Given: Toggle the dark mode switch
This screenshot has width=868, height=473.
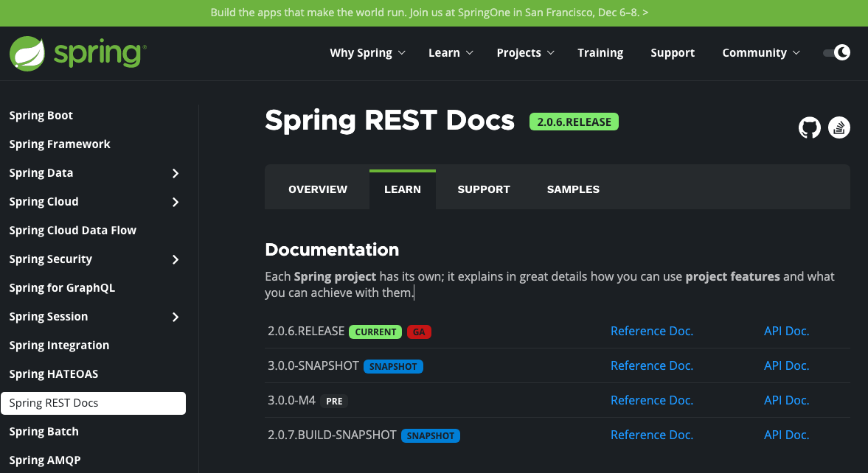Looking at the screenshot, I should click(x=836, y=52).
